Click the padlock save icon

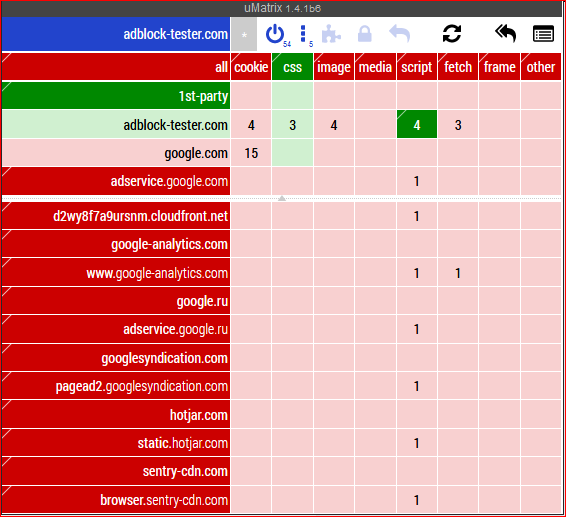pyautogui.click(x=365, y=34)
